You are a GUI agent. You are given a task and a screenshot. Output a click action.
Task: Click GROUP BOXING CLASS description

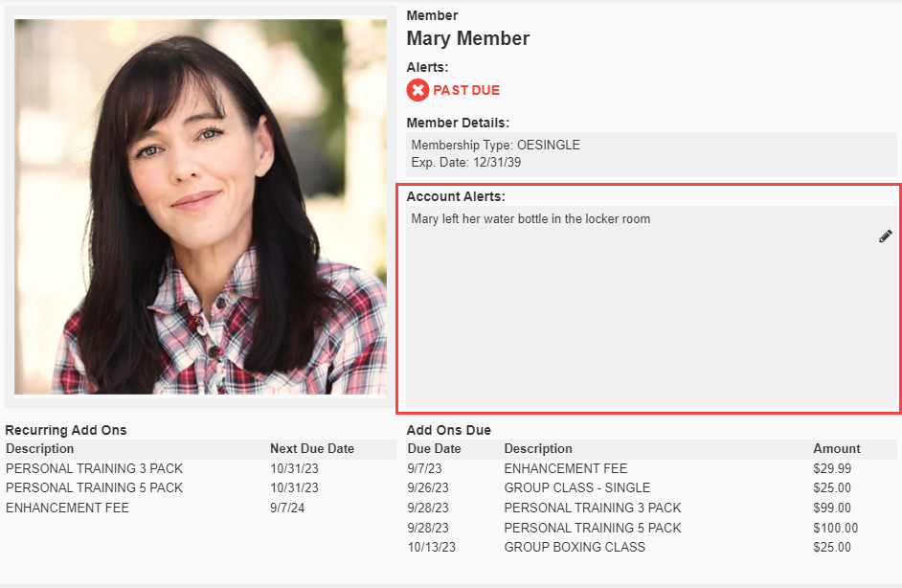click(x=575, y=547)
